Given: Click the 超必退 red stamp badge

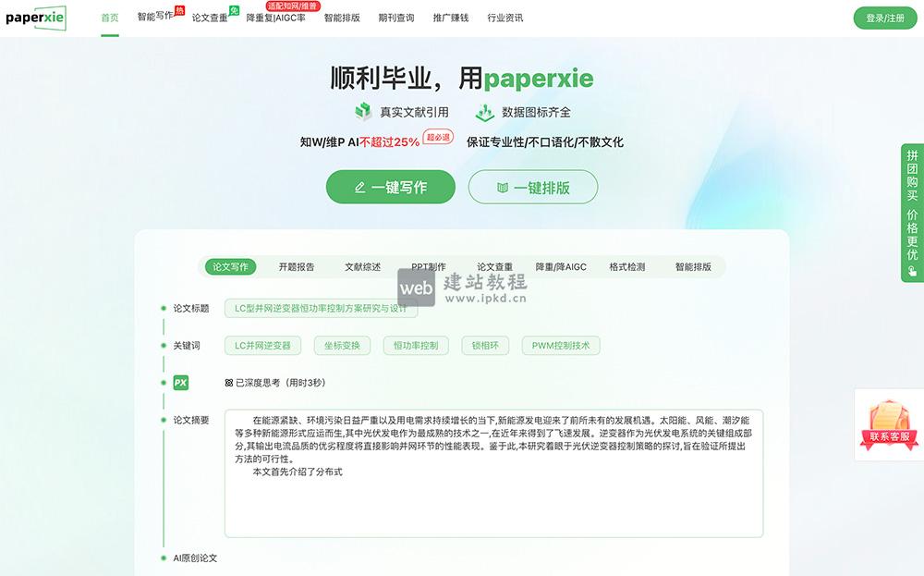Looking at the screenshot, I should point(438,138).
